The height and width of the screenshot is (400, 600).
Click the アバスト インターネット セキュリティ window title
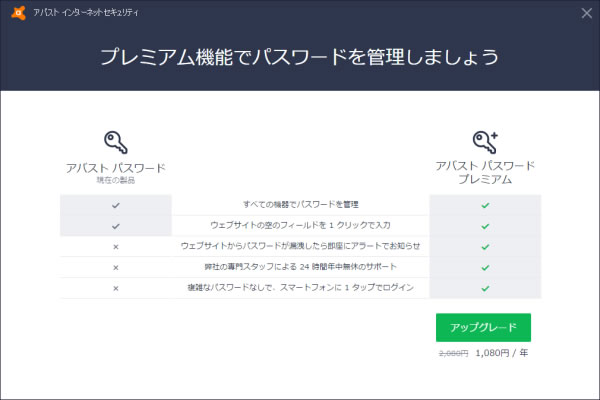(85, 13)
